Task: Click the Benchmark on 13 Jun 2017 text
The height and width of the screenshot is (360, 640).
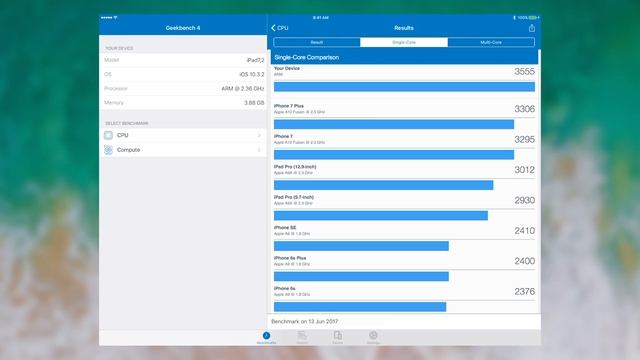Action: pyautogui.click(x=304, y=321)
